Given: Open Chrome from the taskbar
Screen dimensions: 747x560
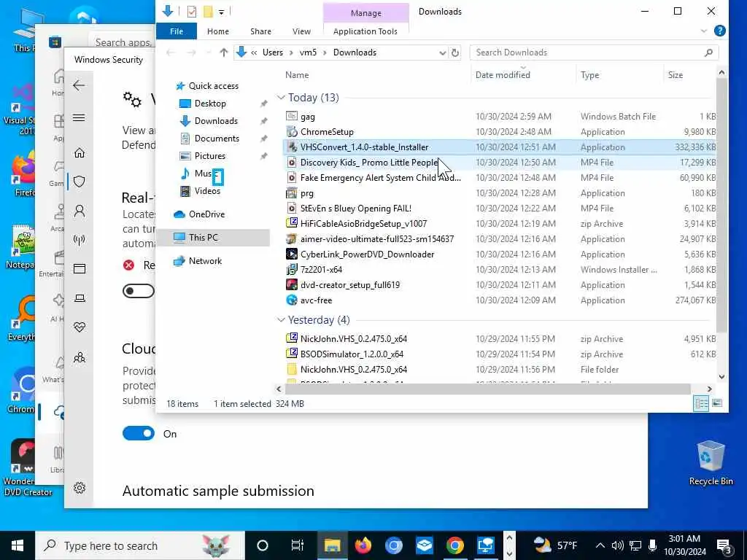Looking at the screenshot, I should [x=455, y=545].
